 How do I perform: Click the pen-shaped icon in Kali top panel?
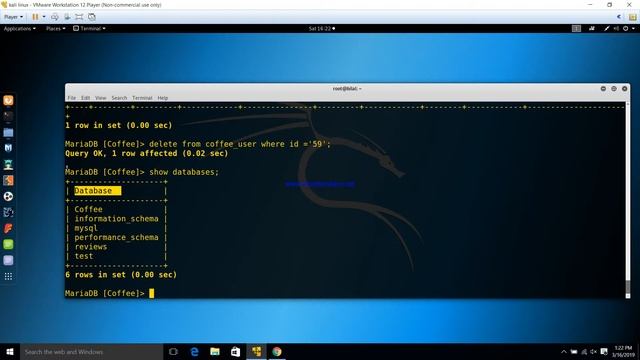607,29
